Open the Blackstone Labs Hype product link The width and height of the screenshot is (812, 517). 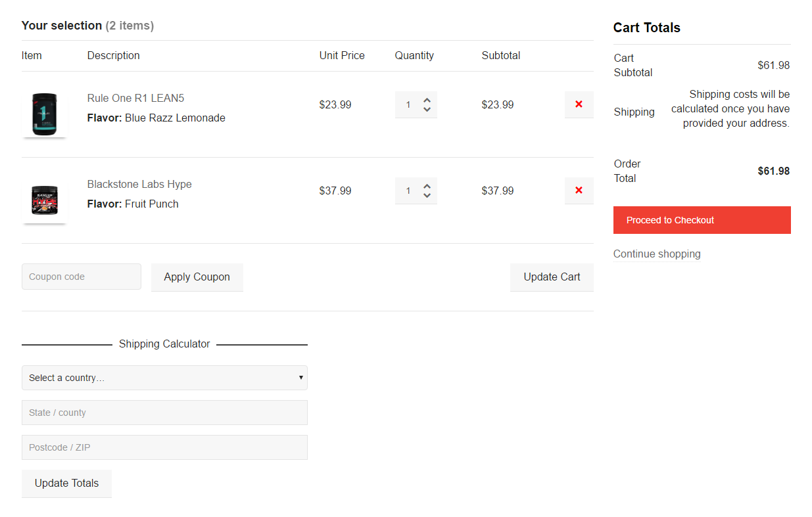[x=139, y=184]
